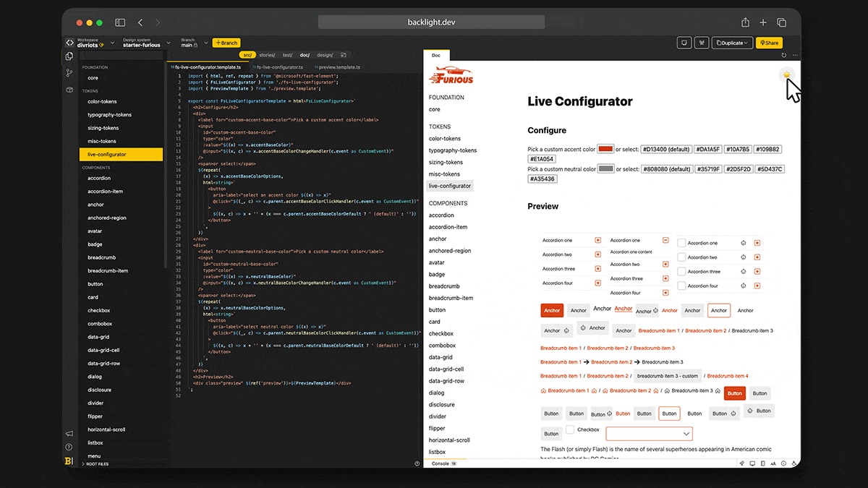Reload the Doc preview with refresh icon
The height and width of the screenshot is (488, 868).
785,55
